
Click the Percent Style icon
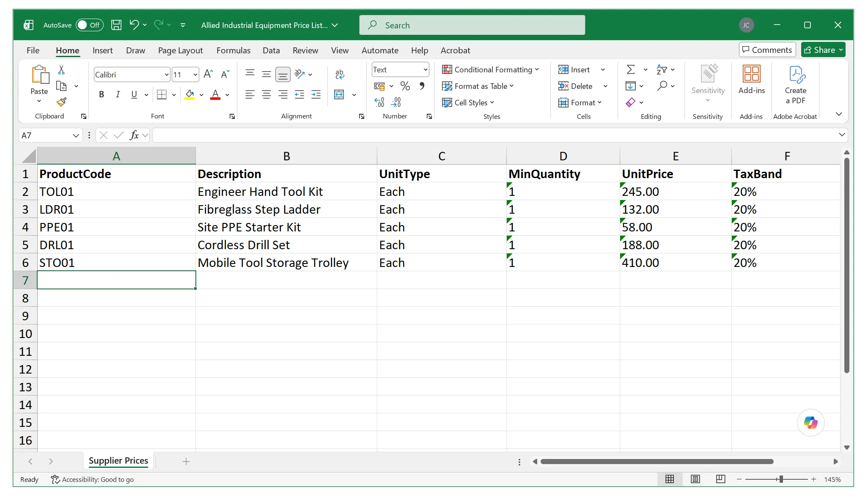(x=405, y=86)
